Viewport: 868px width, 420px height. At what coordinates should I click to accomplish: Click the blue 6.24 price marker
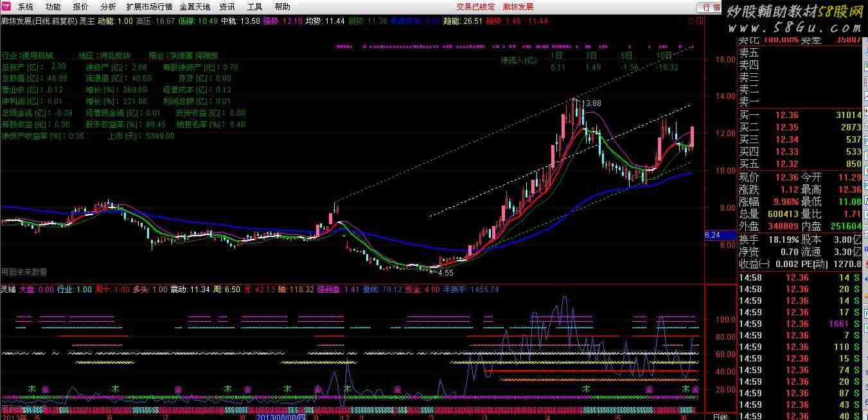(712, 235)
